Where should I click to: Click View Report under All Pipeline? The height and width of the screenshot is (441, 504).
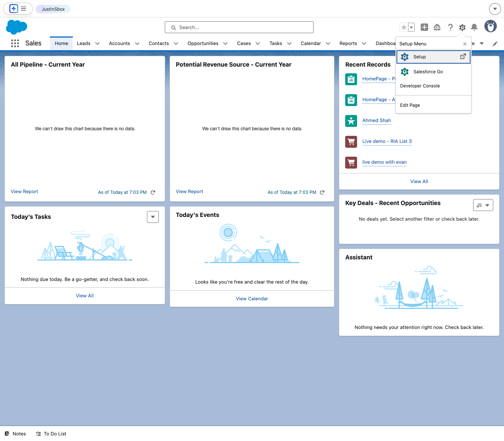pos(25,192)
